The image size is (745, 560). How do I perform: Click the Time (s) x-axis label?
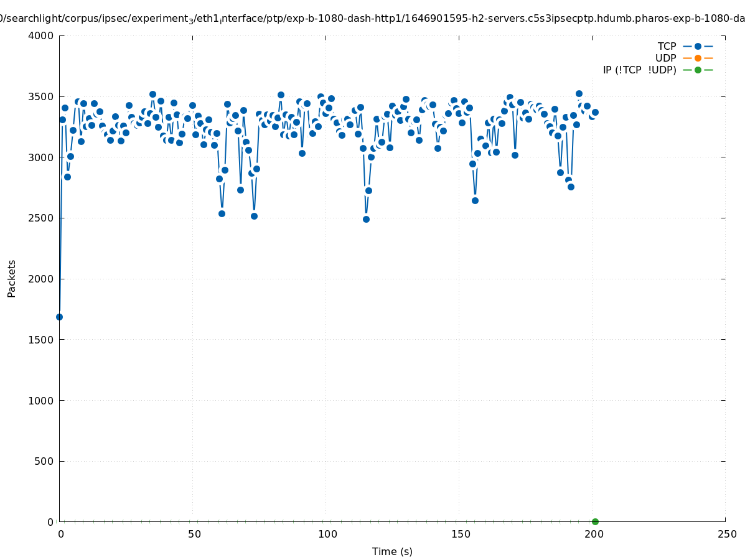point(392,551)
